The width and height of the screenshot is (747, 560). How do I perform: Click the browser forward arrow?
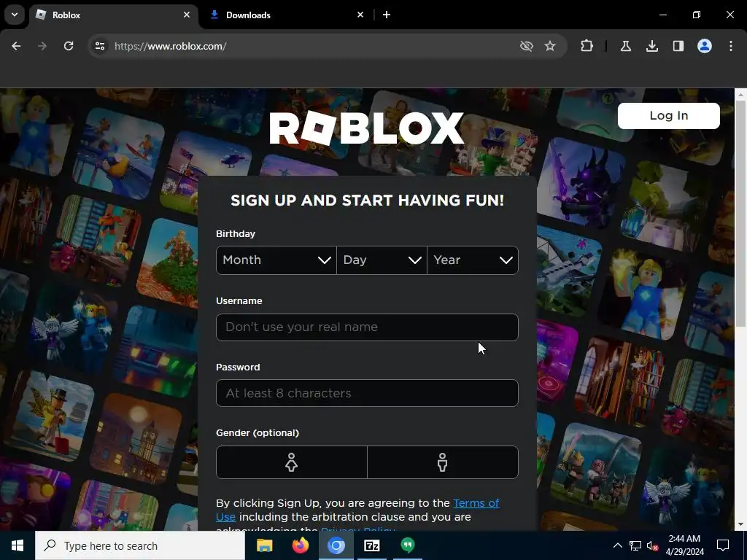pyautogui.click(x=42, y=46)
